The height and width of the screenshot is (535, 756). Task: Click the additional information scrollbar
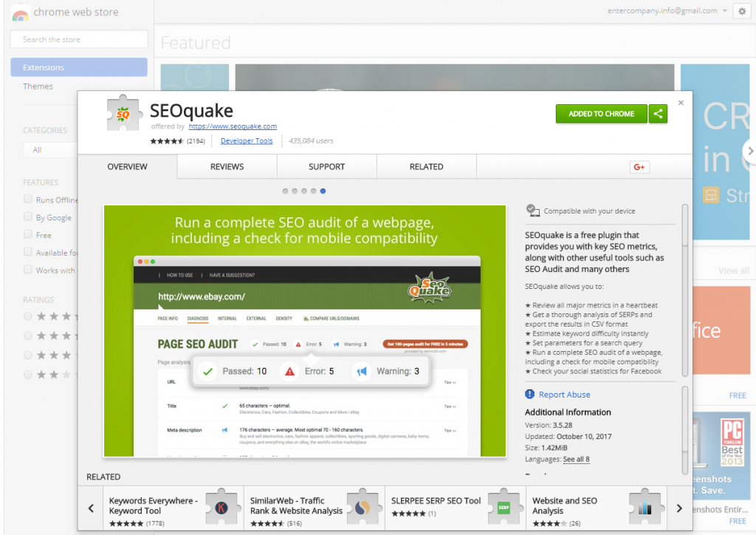(x=685, y=430)
